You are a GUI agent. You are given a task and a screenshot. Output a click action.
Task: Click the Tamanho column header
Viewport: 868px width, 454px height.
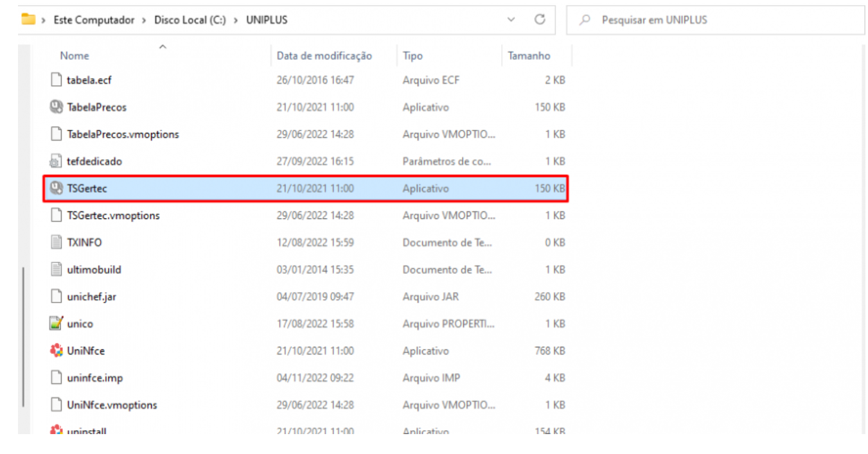(x=529, y=56)
